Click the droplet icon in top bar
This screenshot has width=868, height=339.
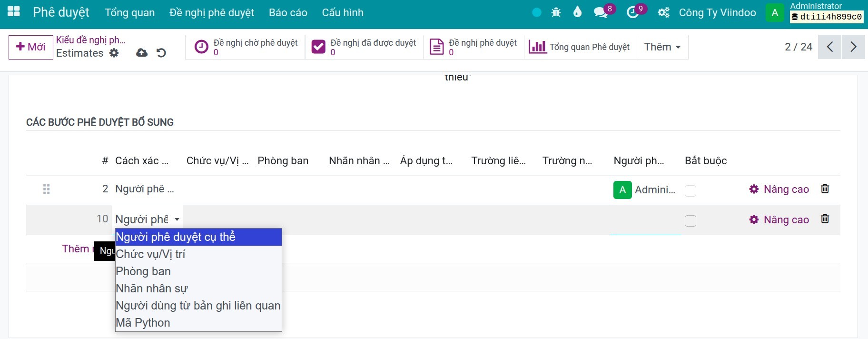click(577, 12)
